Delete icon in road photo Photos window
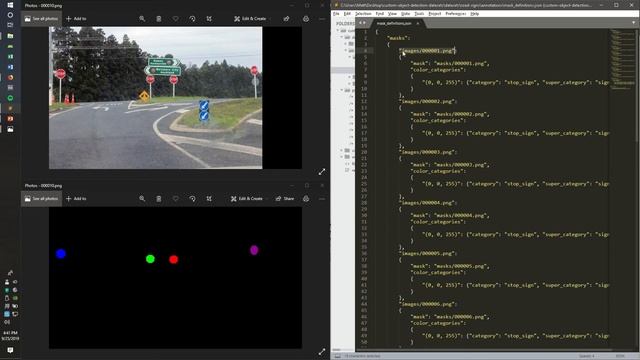640x360 pixels. pos(159,19)
